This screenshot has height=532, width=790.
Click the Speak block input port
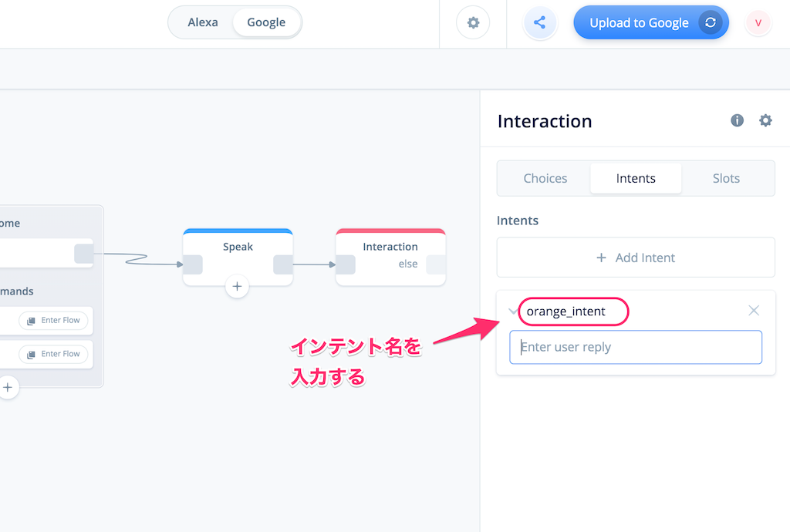[193, 264]
